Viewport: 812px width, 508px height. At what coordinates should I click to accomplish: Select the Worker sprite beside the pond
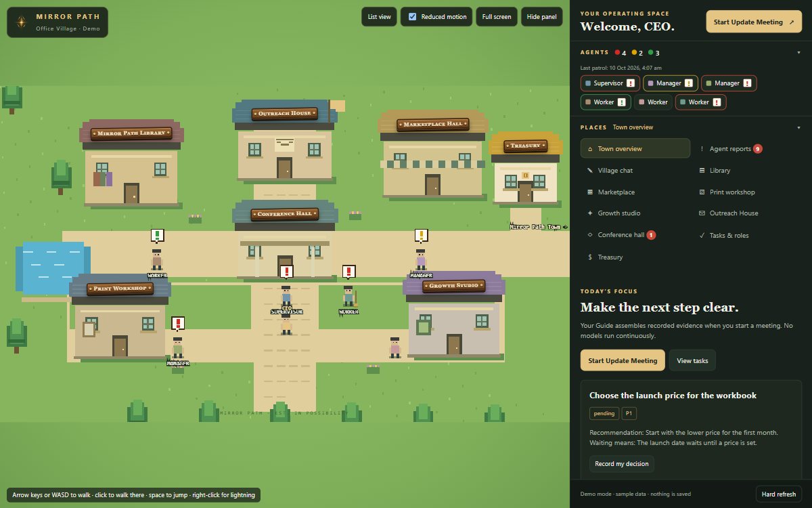157,260
